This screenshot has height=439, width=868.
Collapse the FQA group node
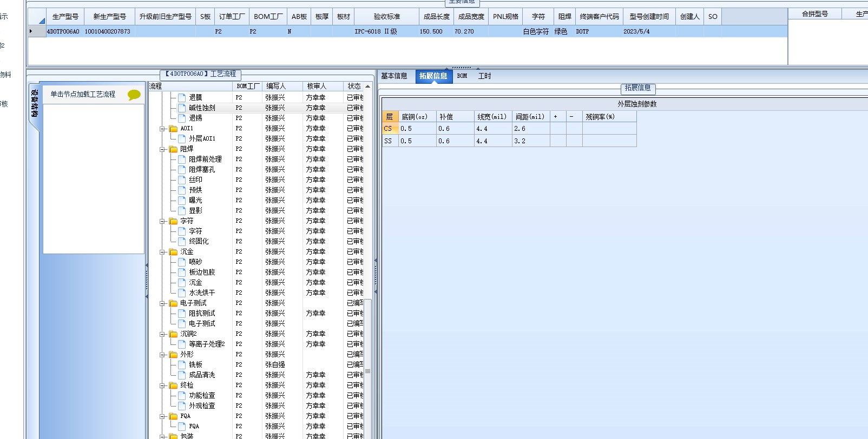tap(162, 416)
